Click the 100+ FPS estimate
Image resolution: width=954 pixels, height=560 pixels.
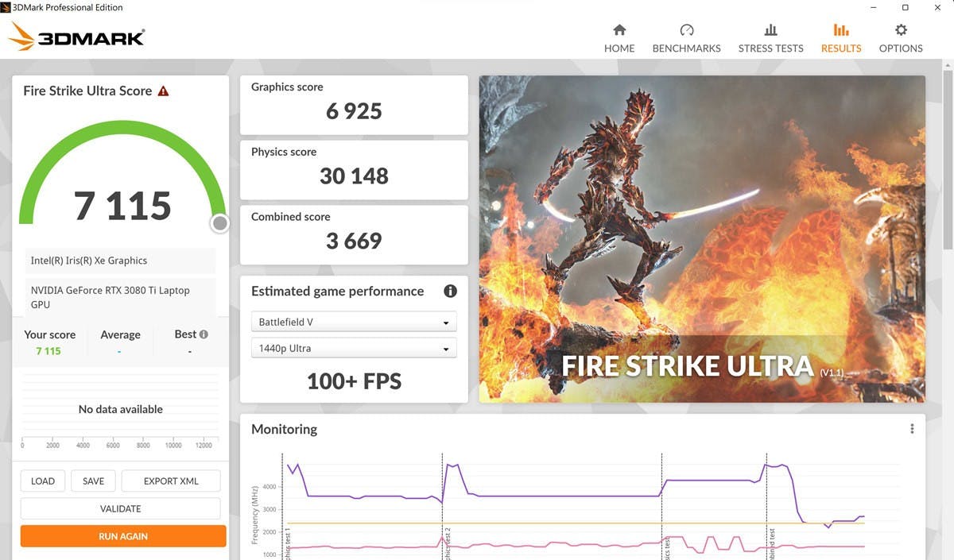tap(354, 381)
